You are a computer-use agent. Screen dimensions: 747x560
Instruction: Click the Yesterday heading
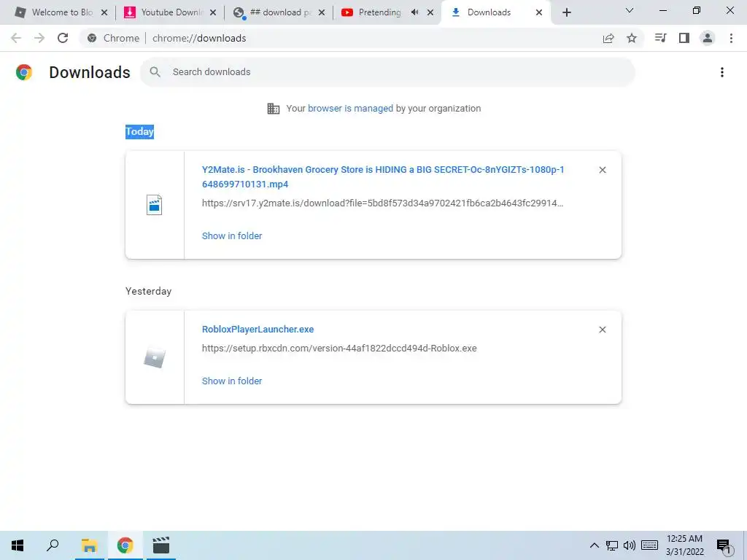(x=148, y=291)
